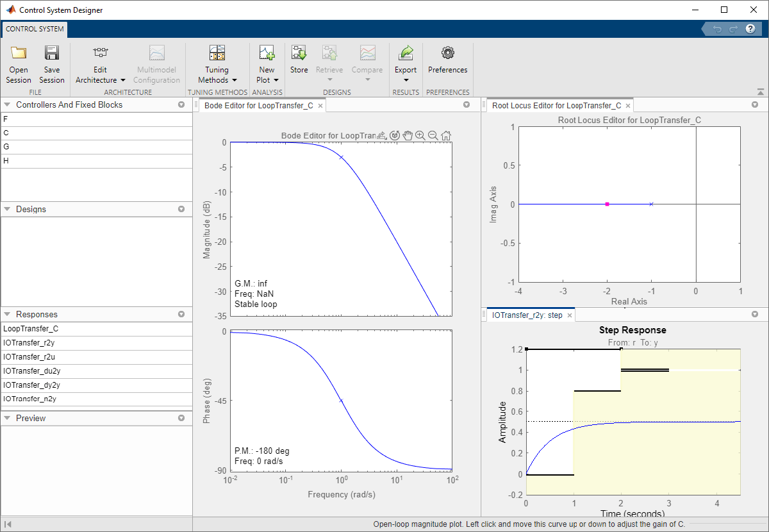Click the zoom out magnifier on Bode plot
Viewport: 769px width, 532px height.
(x=433, y=135)
